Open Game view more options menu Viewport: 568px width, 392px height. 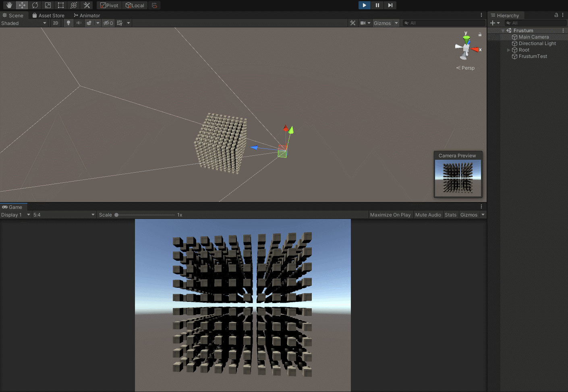(x=481, y=206)
